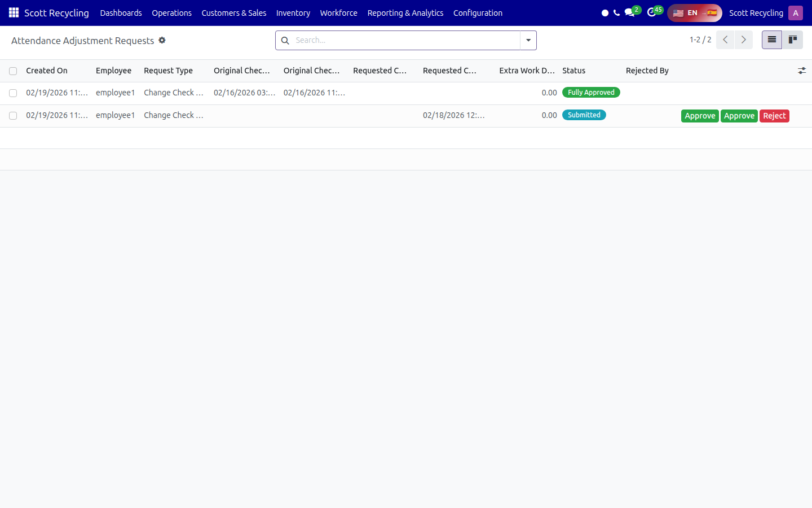812x508 pixels.
Task: Open the phone/VoIP icon
Action: [616, 13]
